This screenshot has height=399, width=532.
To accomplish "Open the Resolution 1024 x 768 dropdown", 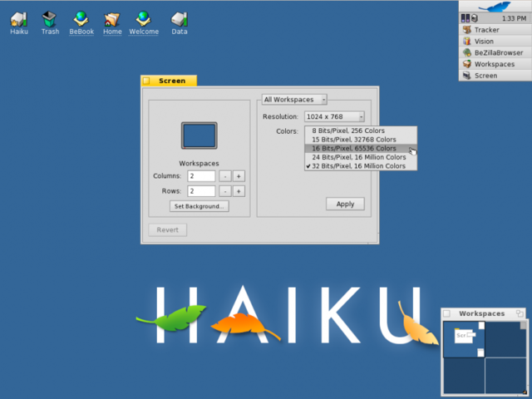I will coord(334,116).
